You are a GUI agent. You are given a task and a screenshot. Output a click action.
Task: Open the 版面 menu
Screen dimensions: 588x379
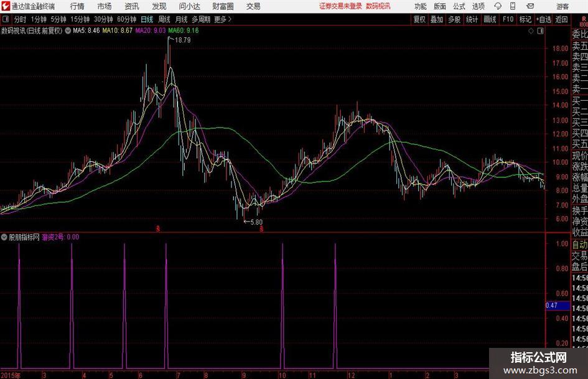[439, 6]
